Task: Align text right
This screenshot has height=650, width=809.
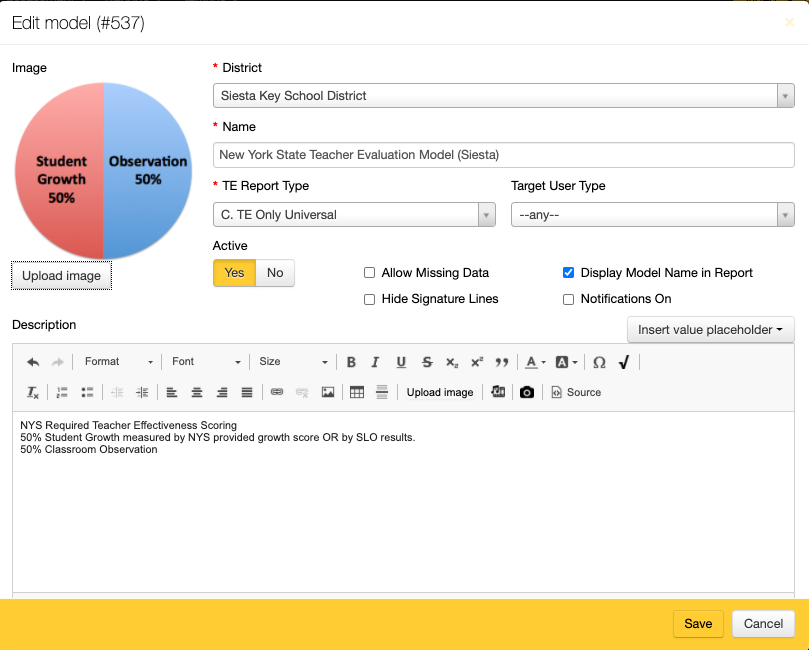Action: (222, 393)
